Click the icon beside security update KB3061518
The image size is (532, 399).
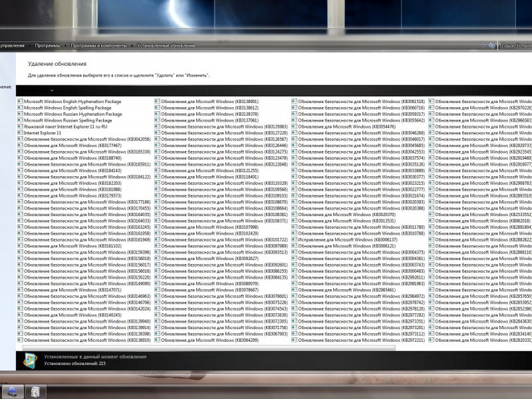295,102
